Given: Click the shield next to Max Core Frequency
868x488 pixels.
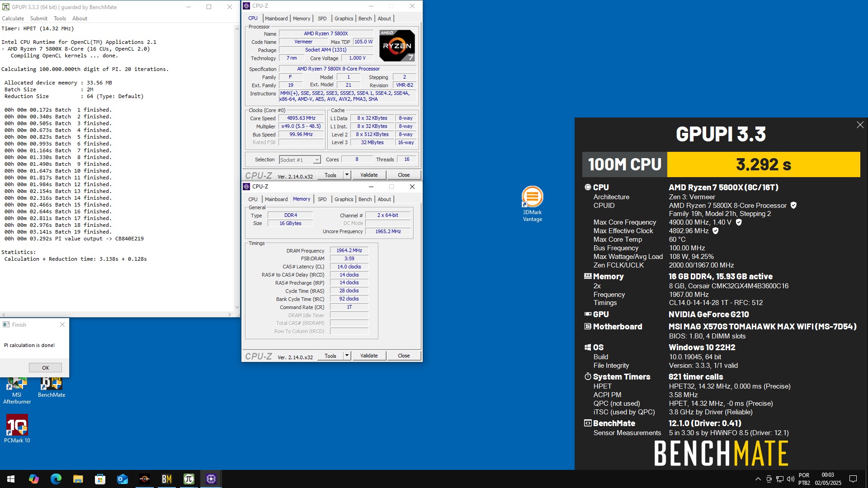Looking at the screenshot, I should [739, 222].
